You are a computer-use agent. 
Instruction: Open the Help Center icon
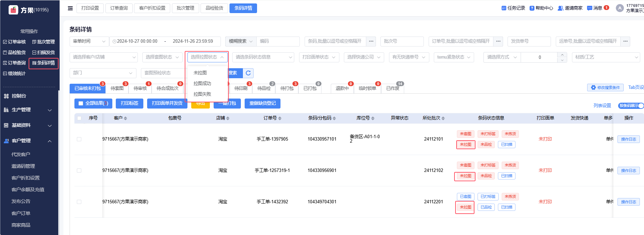[x=532, y=8]
